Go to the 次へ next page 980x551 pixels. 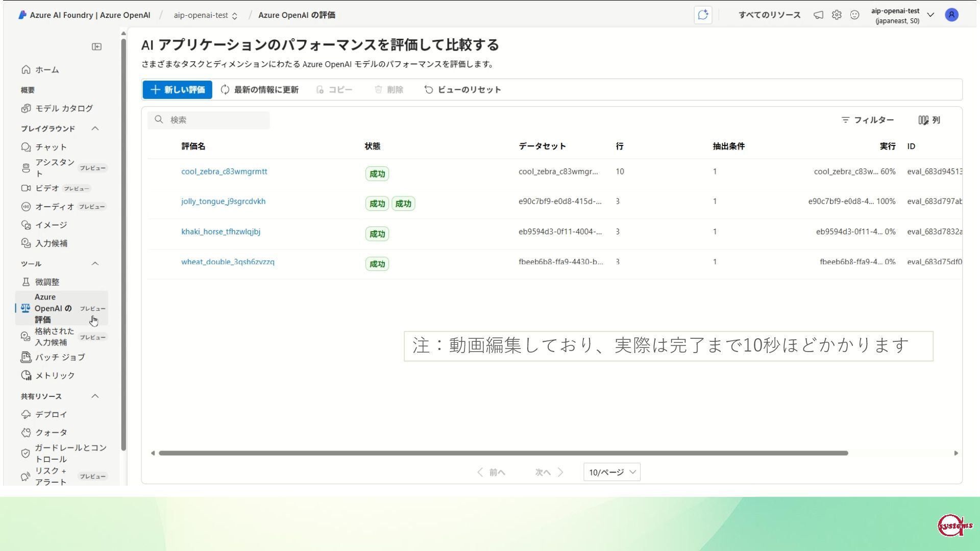pyautogui.click(x=549, y=472)
